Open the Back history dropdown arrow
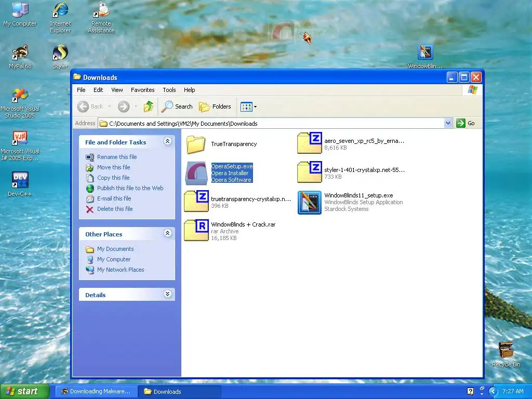Image resolution: width=532 pixels, height=399 pixels. pyautogui.click(x=109, y=107)
